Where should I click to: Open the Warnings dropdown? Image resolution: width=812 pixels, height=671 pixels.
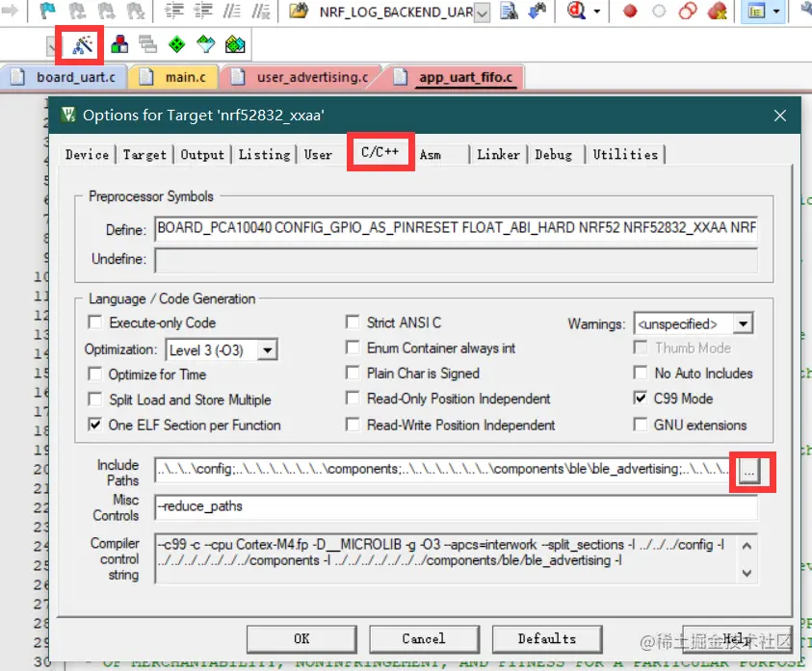click(743, 324)
